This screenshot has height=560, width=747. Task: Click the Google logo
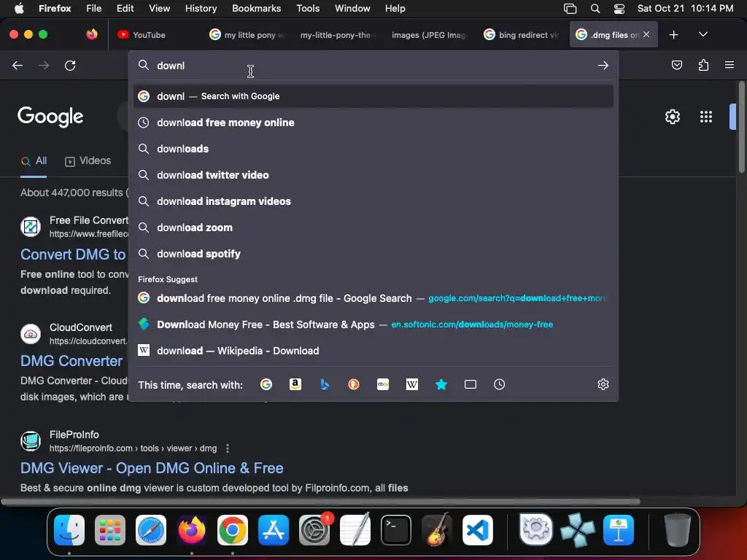50,117
